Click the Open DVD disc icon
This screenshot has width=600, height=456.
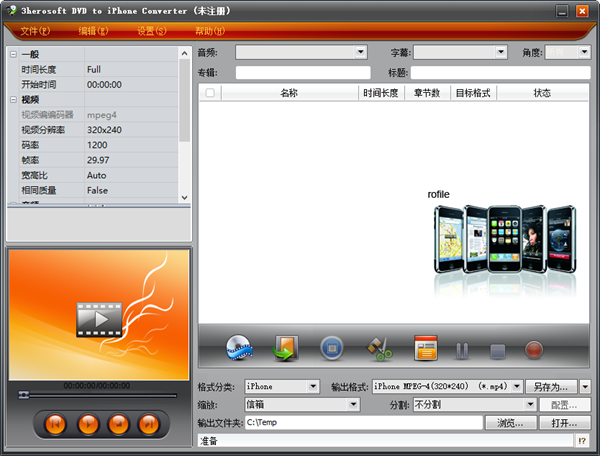click(239, 348)
